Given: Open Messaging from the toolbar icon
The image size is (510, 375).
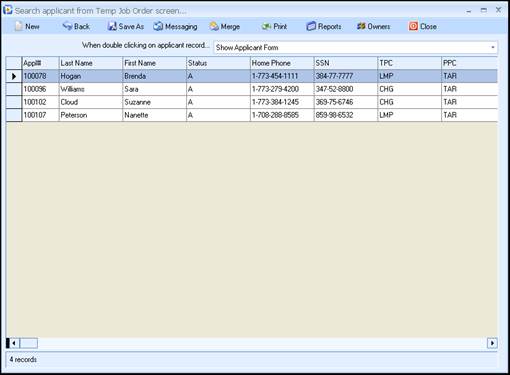Looking at the screenshot, I should 158,26.
